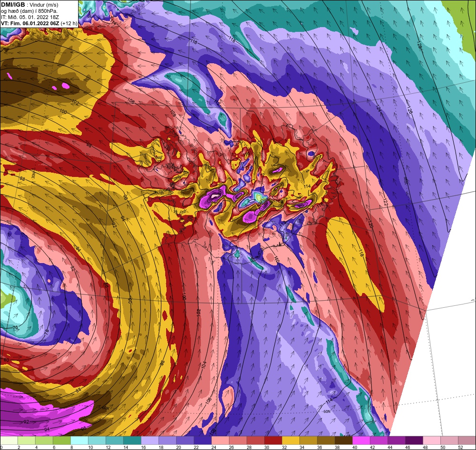Click the 22–24 m/s indigo legend swatch
The height and width of the screenshot is (450, 476).
pos(203,440)
